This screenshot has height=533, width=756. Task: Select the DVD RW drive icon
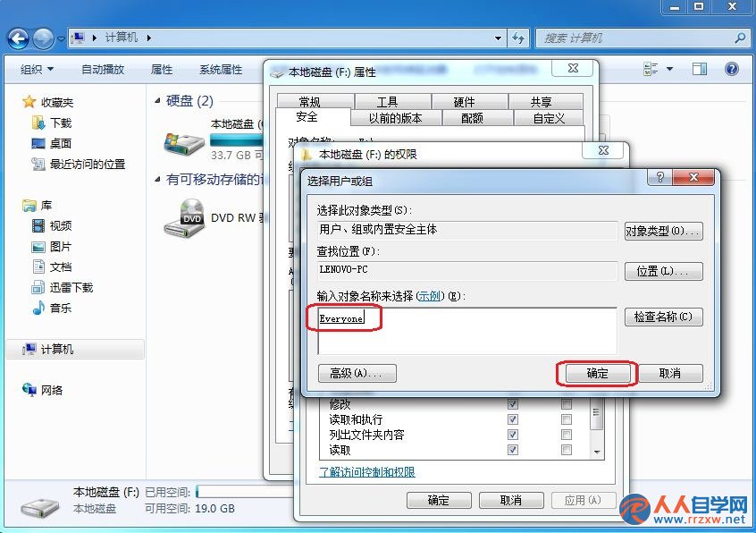click(x=185, y=218)
